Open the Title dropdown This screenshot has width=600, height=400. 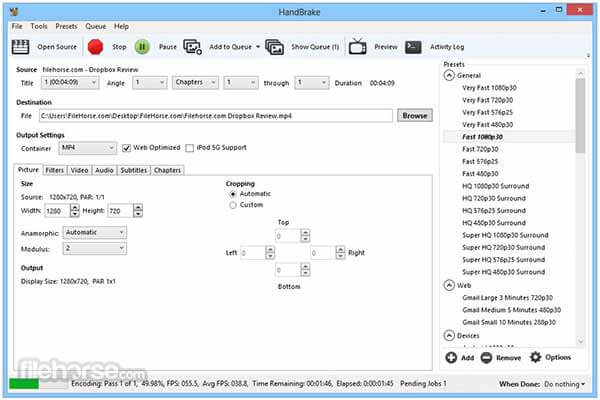click(70, 82)
